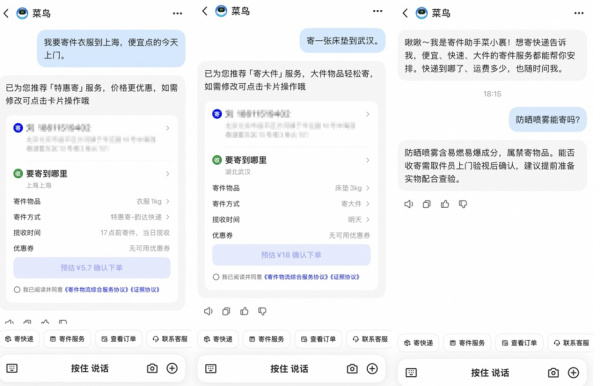Screen dimensions: 600x386
Task: Copy the 防晒喷雾 reply in right screen
Action: 427,204
